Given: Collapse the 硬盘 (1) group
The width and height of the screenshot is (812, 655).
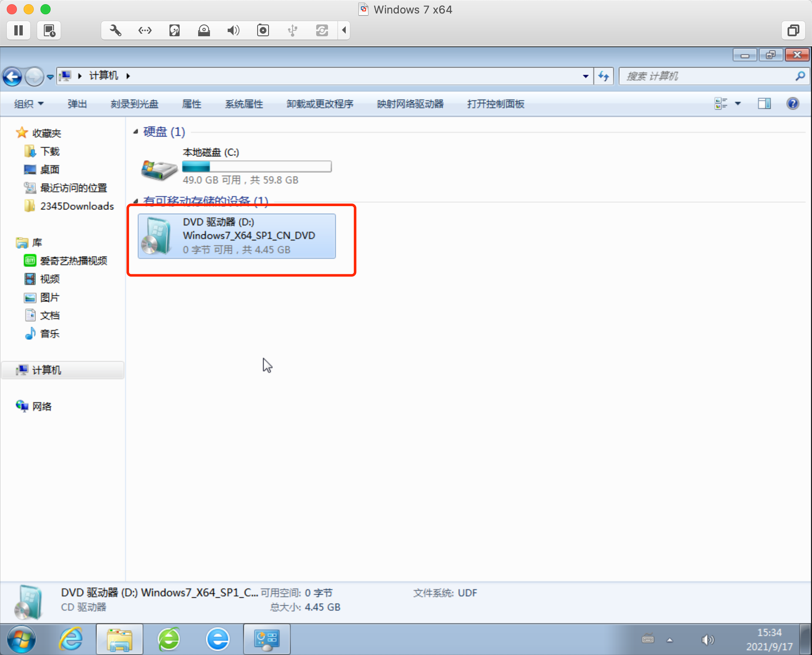Looking at the screenshot, I should coord(136,132).
